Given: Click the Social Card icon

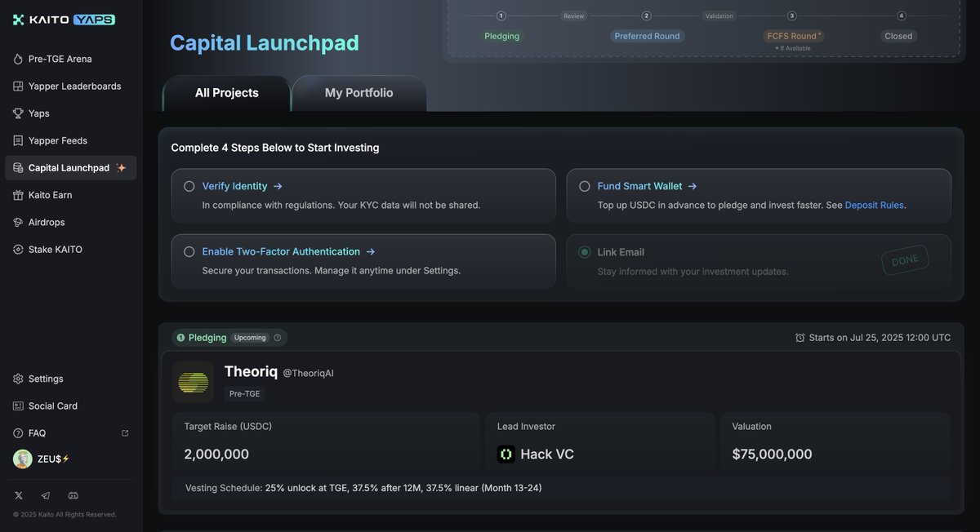Looking at the screenshot, I should (18, 406).
